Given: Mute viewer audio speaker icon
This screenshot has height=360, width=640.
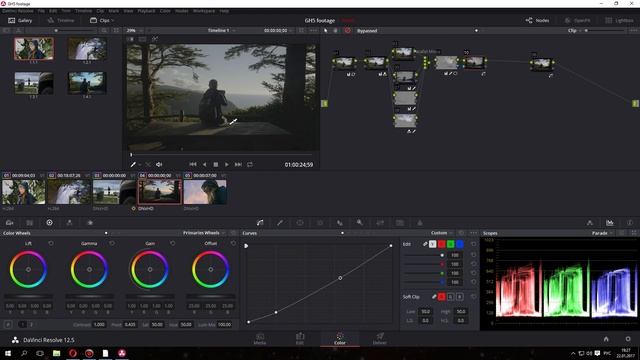Looking at the screenshot, I should click(x=159, y=164).
